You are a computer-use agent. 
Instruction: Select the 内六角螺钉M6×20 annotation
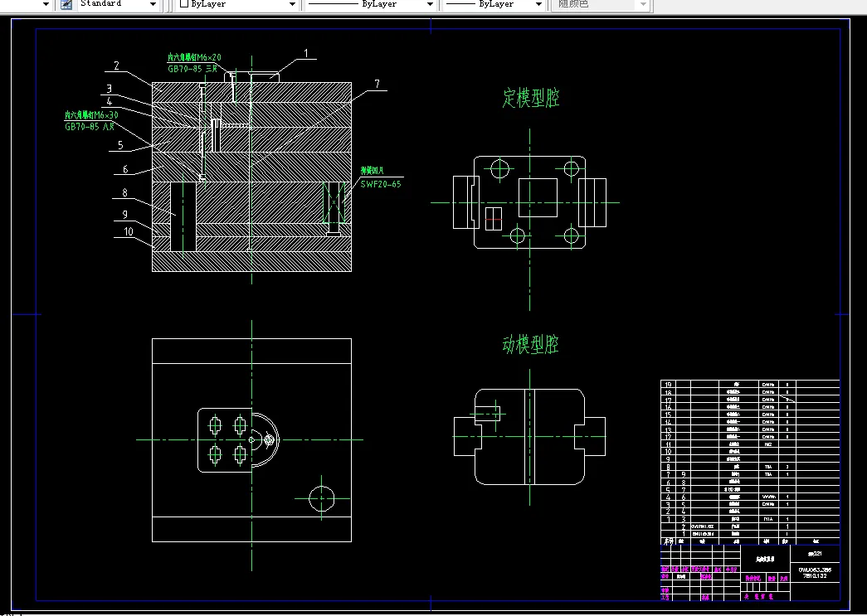(195, 57)
